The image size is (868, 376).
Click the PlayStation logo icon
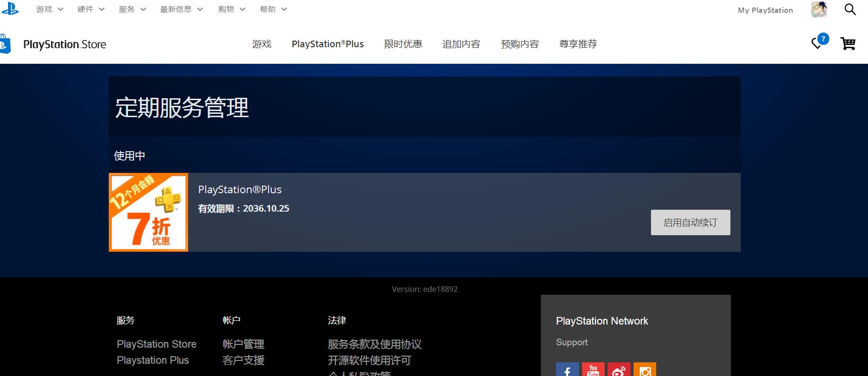pos(9,9)
